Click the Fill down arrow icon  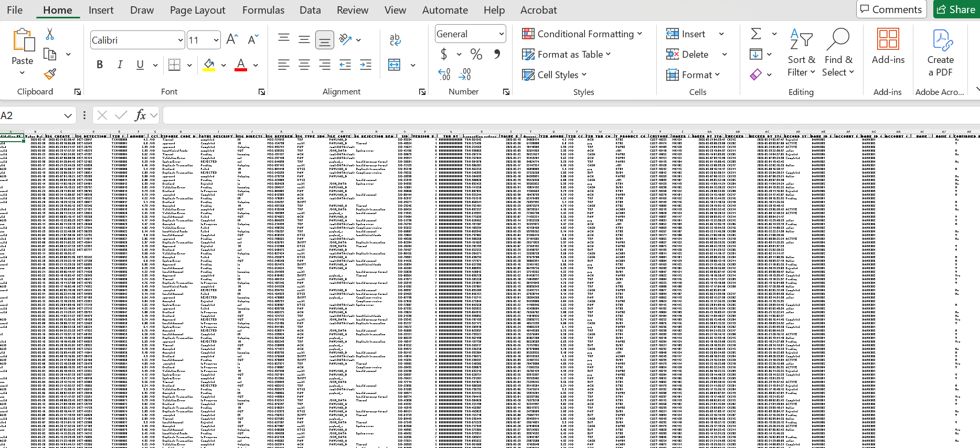point(756,54)
